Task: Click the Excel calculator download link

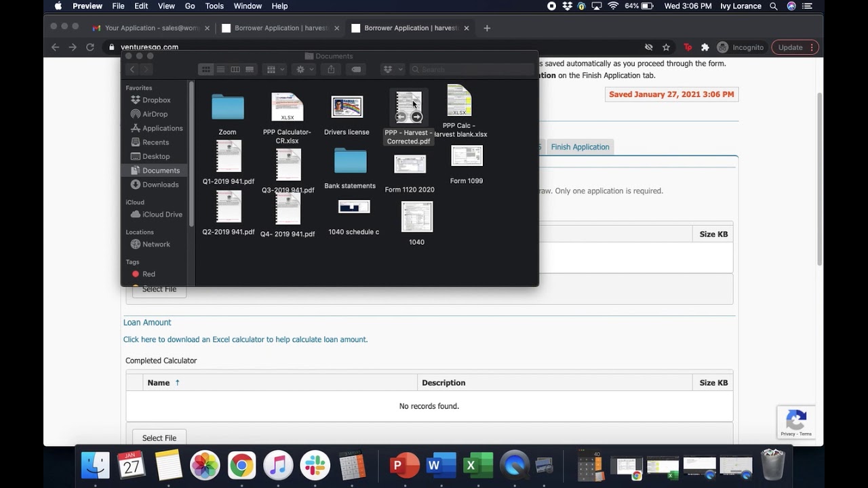Action: point(245,340)
